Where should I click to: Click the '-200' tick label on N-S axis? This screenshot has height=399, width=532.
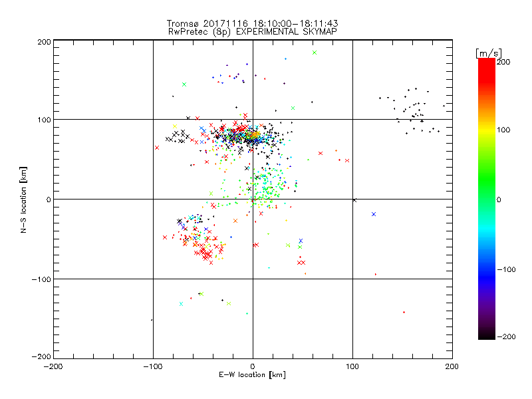click(41, 356)
